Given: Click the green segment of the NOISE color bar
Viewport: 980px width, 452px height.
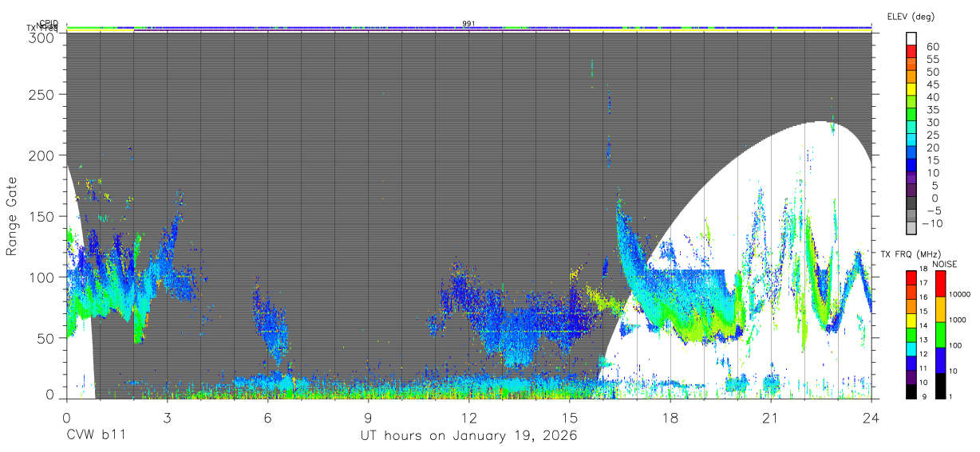Looking at the screenshot, I should [941, 334].
